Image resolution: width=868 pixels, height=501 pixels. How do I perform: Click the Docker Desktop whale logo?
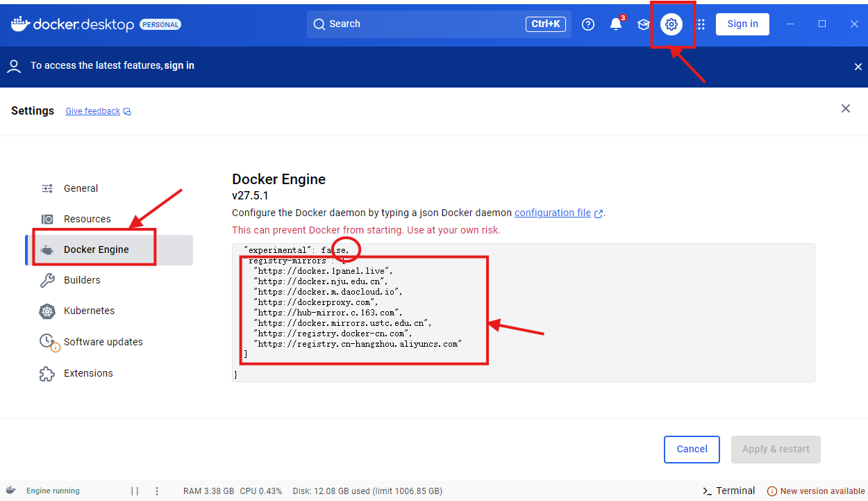(x=19, y=24)
